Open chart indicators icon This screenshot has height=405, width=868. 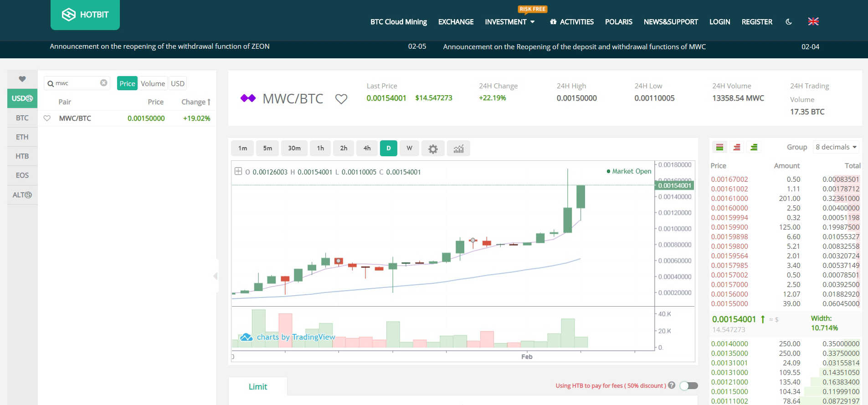[x=458, y=149]
